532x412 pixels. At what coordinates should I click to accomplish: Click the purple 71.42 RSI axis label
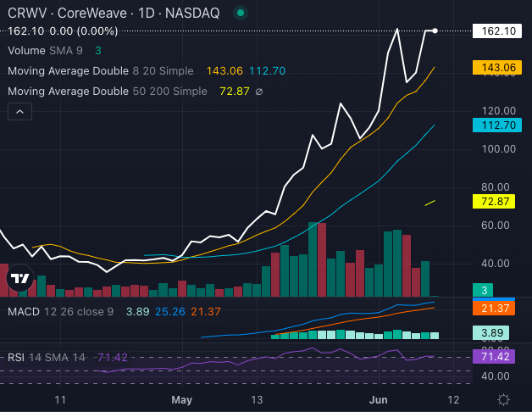(494, 357)
